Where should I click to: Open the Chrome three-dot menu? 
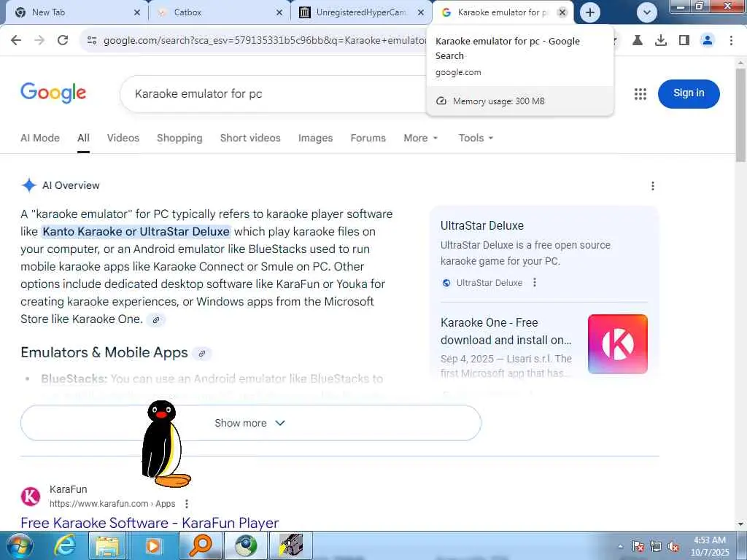click(x=731, y=41)
